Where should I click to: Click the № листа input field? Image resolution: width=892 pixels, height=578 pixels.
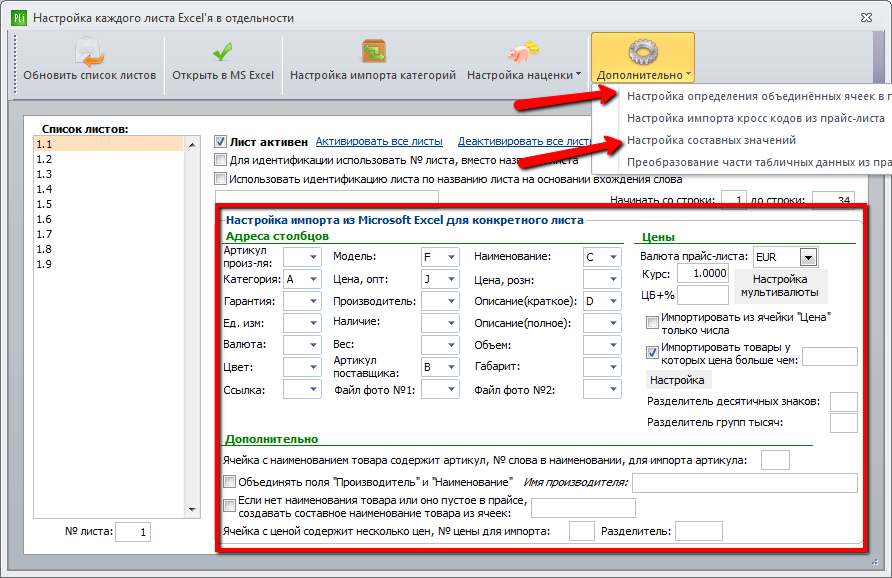click(133, 532)
